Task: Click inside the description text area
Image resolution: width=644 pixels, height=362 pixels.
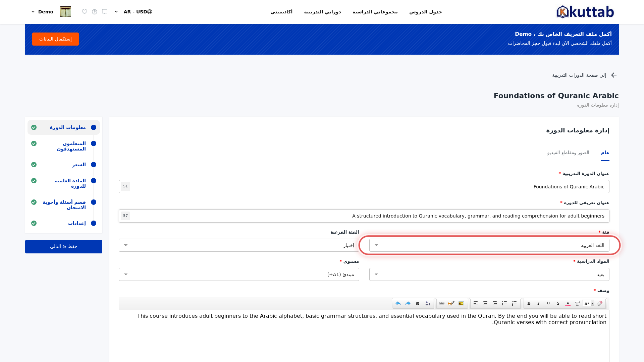Action: (x=364, y=336)
